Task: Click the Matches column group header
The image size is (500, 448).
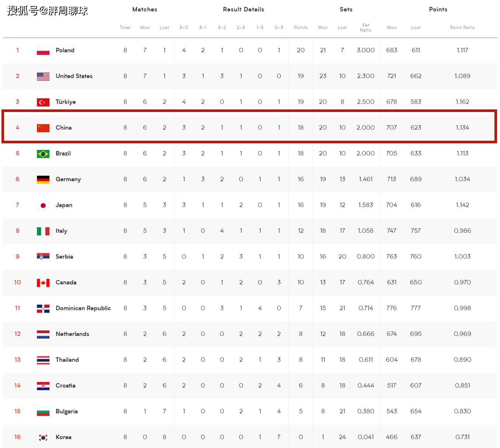Action: (x=145, y=10)
